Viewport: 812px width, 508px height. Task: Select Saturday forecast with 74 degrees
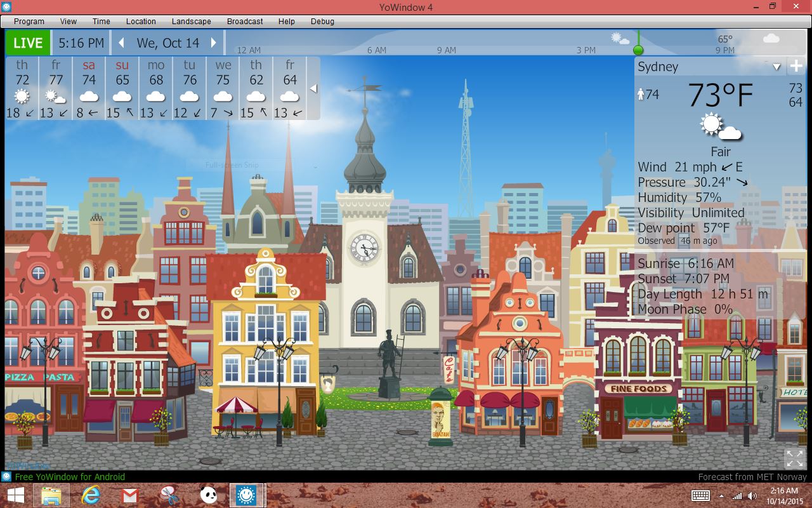pos(89,88)
